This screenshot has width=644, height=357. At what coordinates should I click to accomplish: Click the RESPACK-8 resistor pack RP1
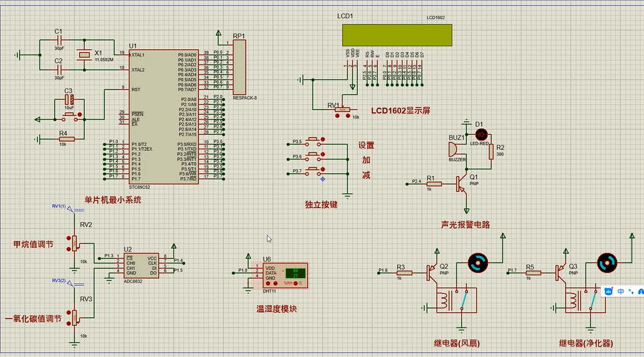point(239,67)
